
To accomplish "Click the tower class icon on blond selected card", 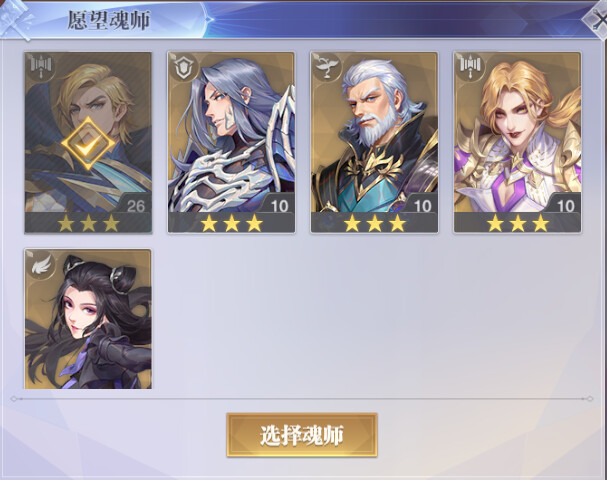I will (x=41, y=65).
